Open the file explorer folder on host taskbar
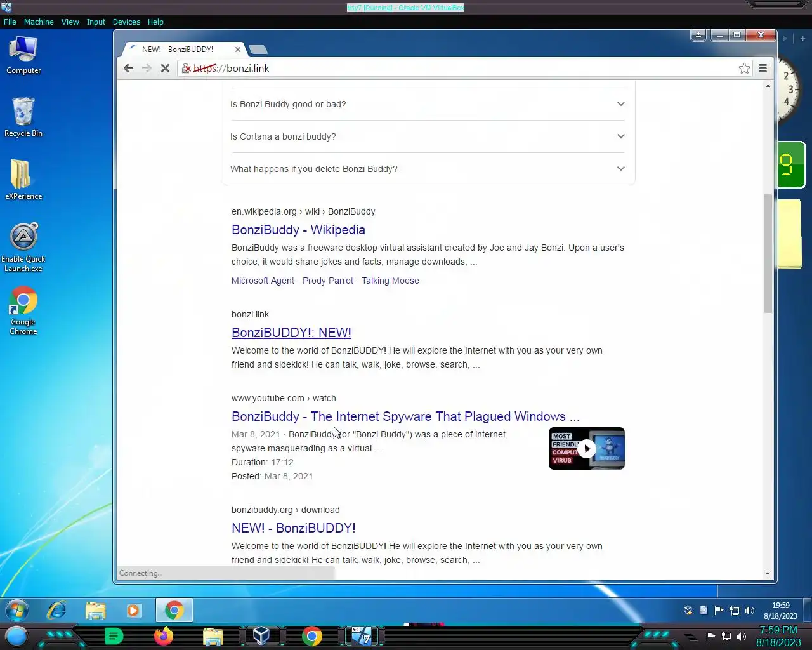812x650 pixels. coord(213,636)
